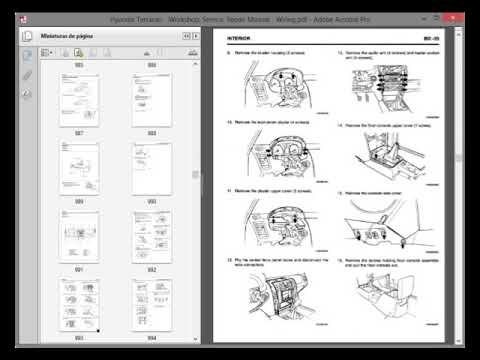480x360 pixels.
Task: Click the page icon beside 'Miniaturas de página'
Action: [27, 36]
